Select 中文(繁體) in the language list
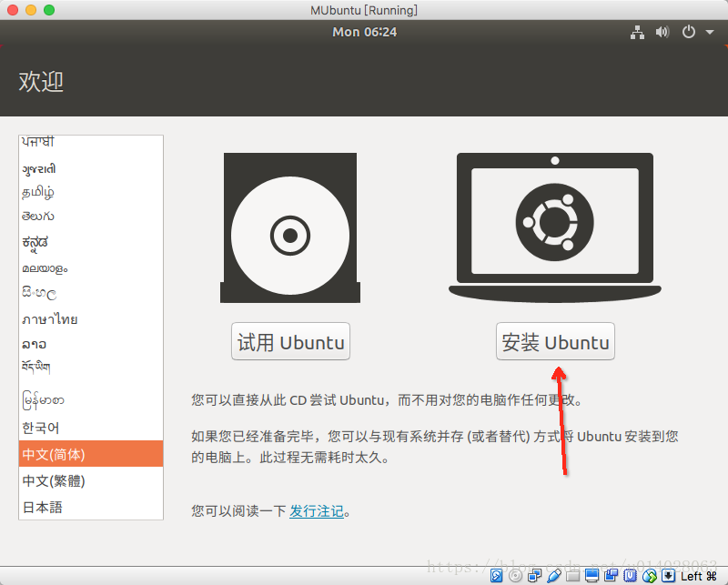Viewport: 728px width, 585px height. click(x=91, y=480)
